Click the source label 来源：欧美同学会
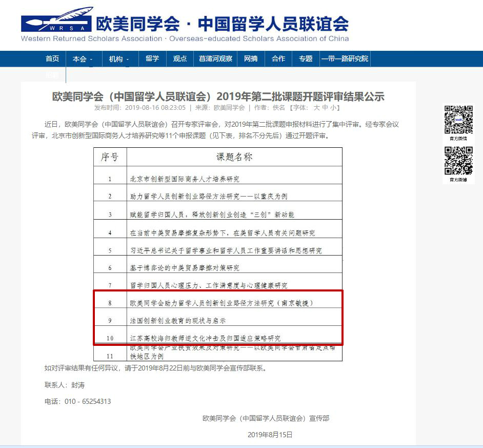The height and width of the screenshot is (448, 483). pos(220,108)
